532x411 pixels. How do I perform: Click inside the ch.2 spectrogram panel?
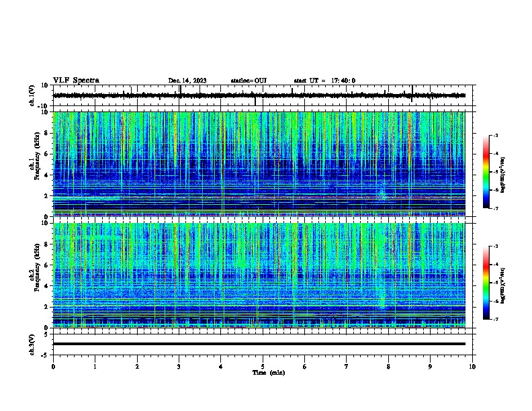[259, 275]
